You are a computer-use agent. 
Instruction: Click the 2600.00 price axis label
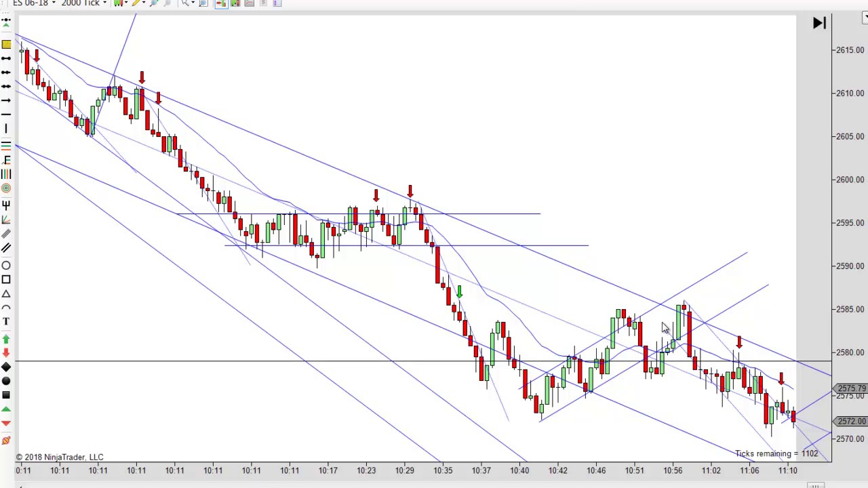click(850, 180)
